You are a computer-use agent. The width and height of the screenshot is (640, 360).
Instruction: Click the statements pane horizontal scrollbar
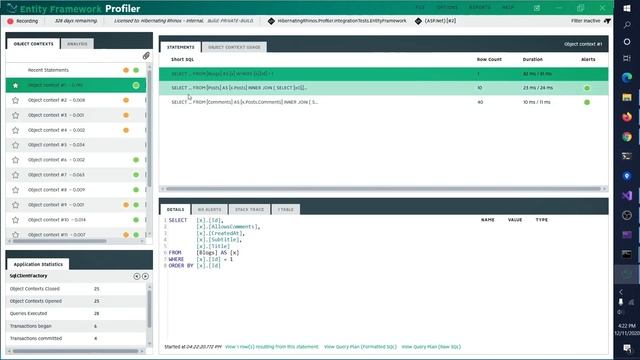click(383, 189)
